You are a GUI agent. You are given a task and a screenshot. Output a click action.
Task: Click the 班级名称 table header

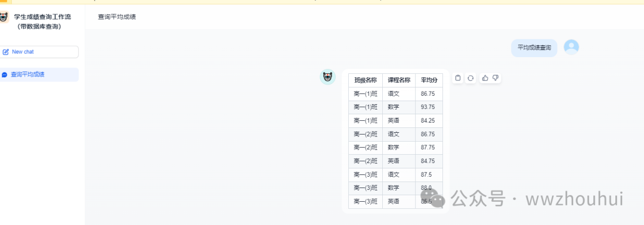(x=366, y=80)
